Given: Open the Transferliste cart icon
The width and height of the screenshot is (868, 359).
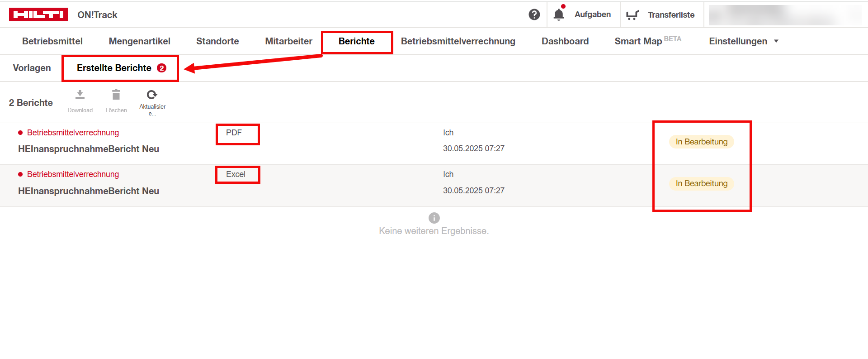Looking at the screenshot, I should coord(632,15).
